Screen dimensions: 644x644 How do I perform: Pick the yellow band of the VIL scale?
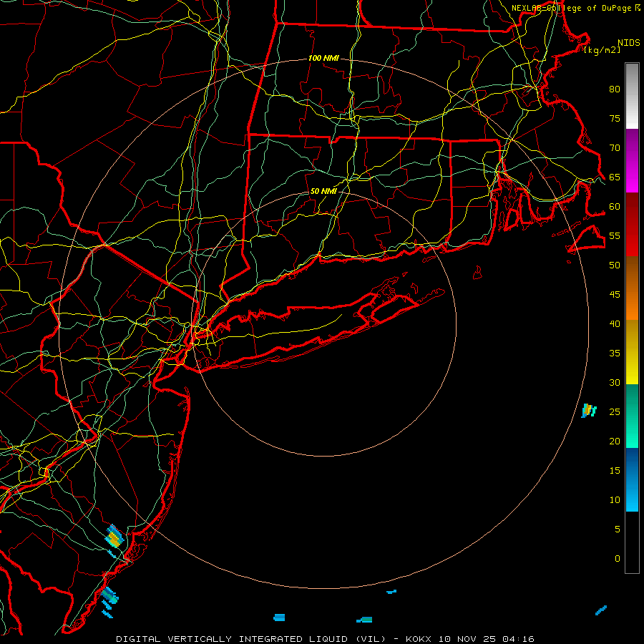point(632,352)
